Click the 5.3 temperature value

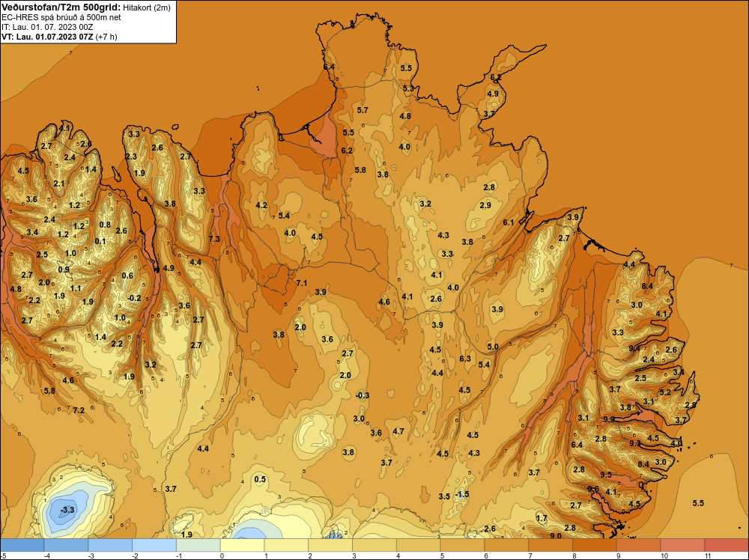click(x=408, y=88)
